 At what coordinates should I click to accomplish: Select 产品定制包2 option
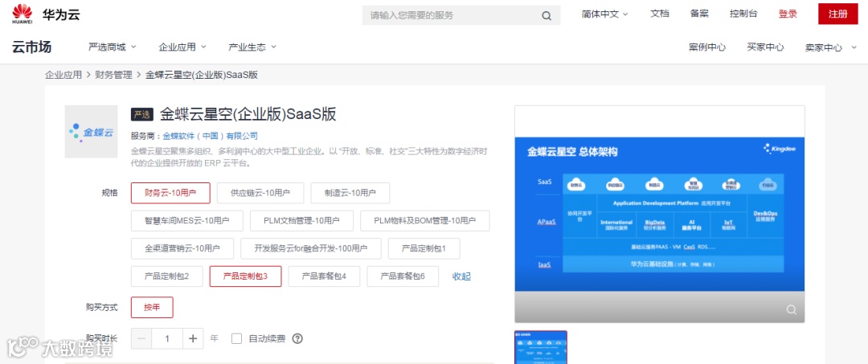tap(166, 276)
